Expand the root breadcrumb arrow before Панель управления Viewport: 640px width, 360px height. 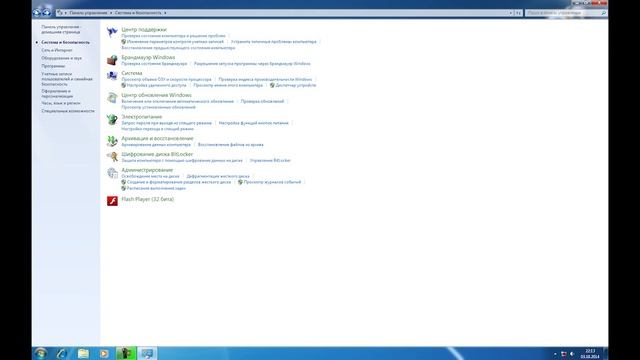66,13
